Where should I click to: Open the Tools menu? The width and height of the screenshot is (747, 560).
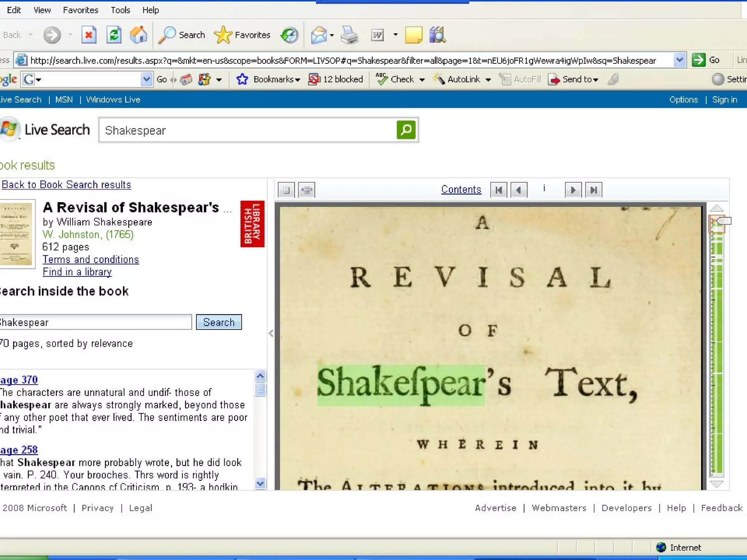(x=120, y=10)
